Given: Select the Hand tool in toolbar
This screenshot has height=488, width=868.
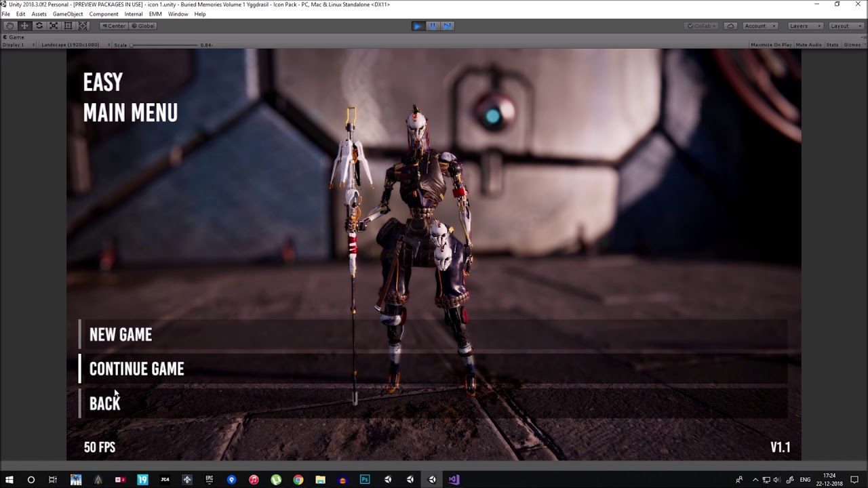Looking at the screenshot, I should coord(9,26).
